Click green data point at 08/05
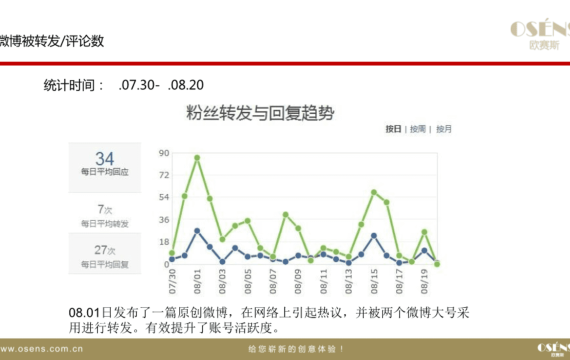570x360 pixels. pyautogui.click(x=248, y=221)
